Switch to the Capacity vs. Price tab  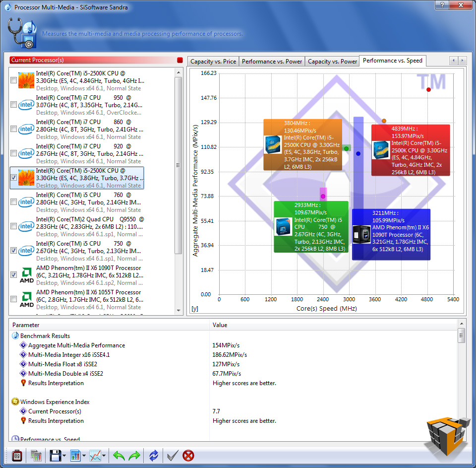point(213,62)
